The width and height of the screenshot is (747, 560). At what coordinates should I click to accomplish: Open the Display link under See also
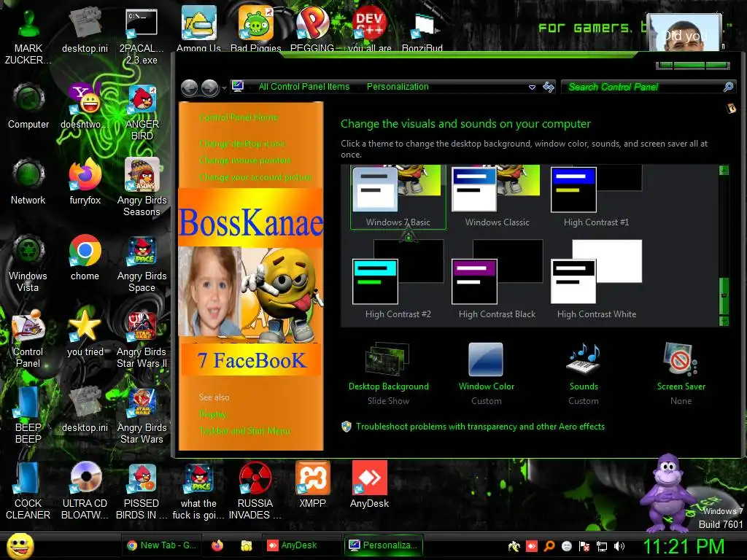[213, 414]
